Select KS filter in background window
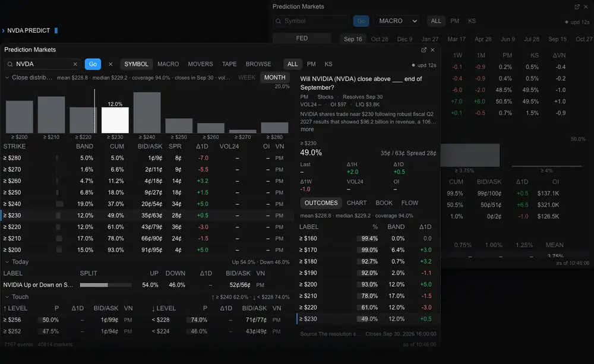The height and width of the screenshot is (364, 594). 472,21
